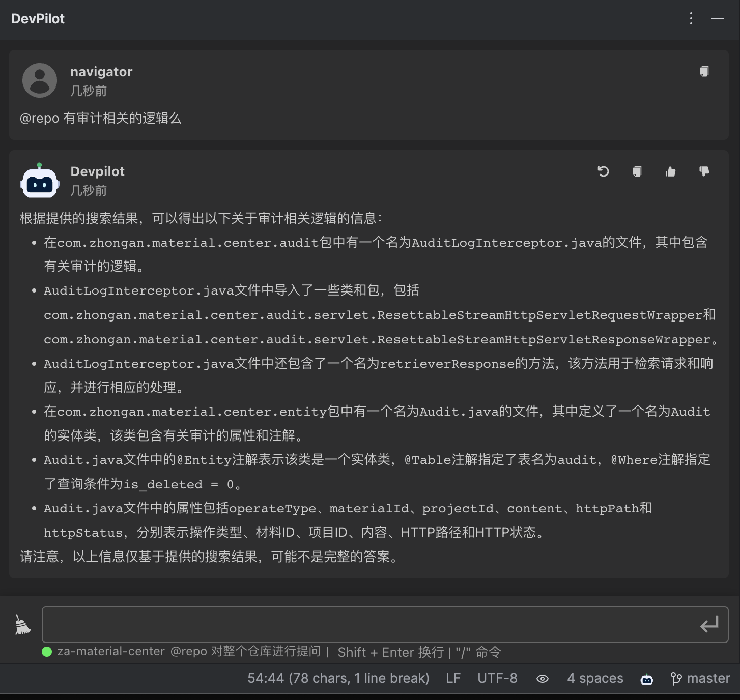Change UTF-8 file encoding setting
Screen dimensions: 740x700
(x=497, y=678)
